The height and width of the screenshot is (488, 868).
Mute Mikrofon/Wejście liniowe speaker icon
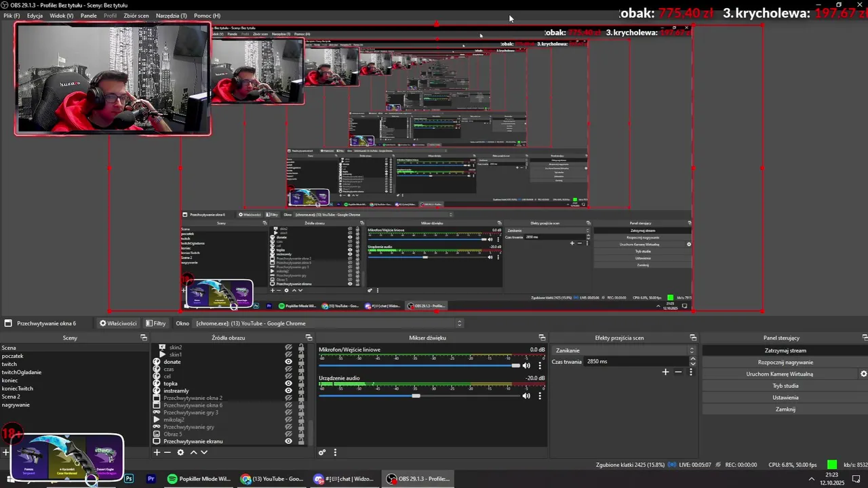(526, 366)
